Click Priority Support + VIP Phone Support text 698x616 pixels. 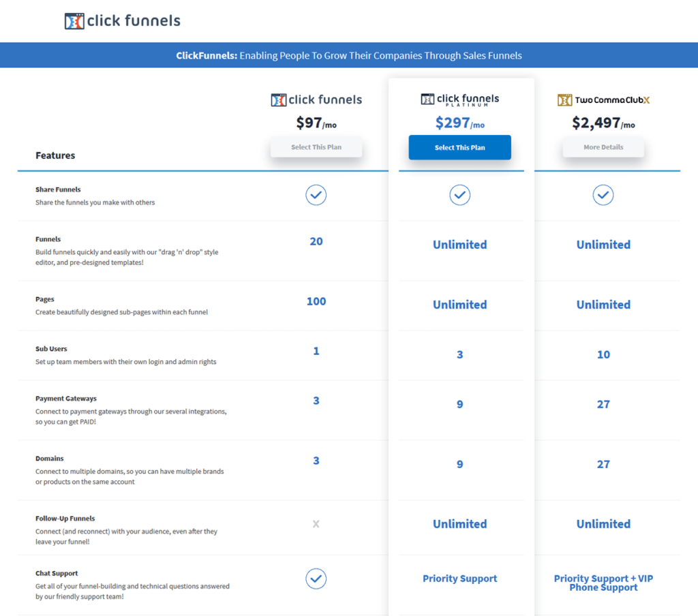pyautogui.click(x=603, y=583)
